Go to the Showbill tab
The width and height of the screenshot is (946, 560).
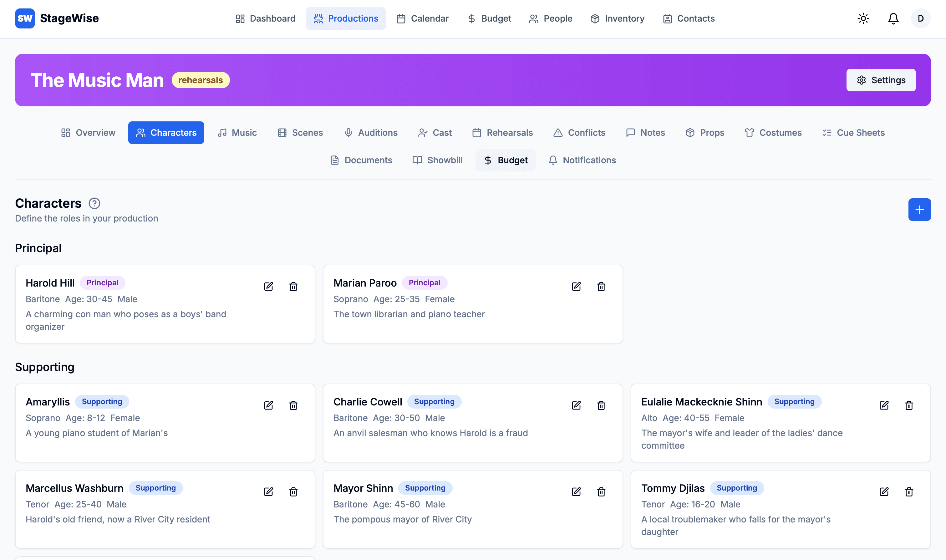tap(438, 160)
